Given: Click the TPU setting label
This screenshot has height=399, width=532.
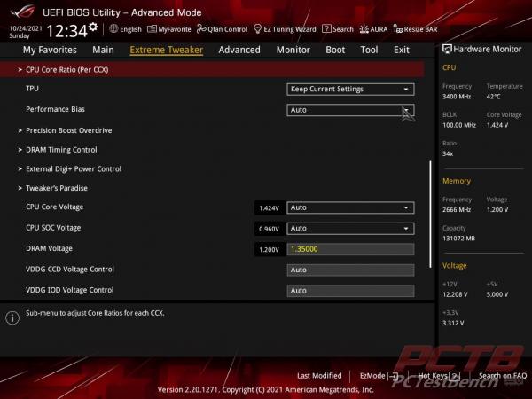Looking at the screenshot, I should pyautogui.click(x=32, y=89).
